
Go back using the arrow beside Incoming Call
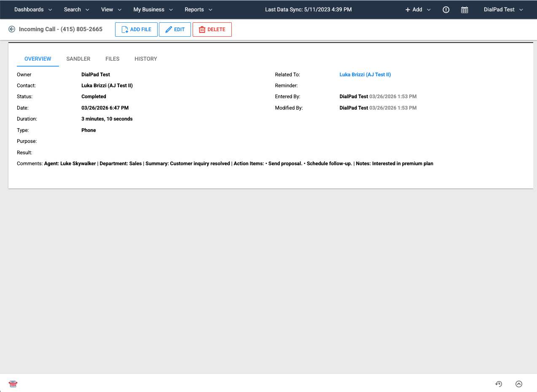[12, 30]
